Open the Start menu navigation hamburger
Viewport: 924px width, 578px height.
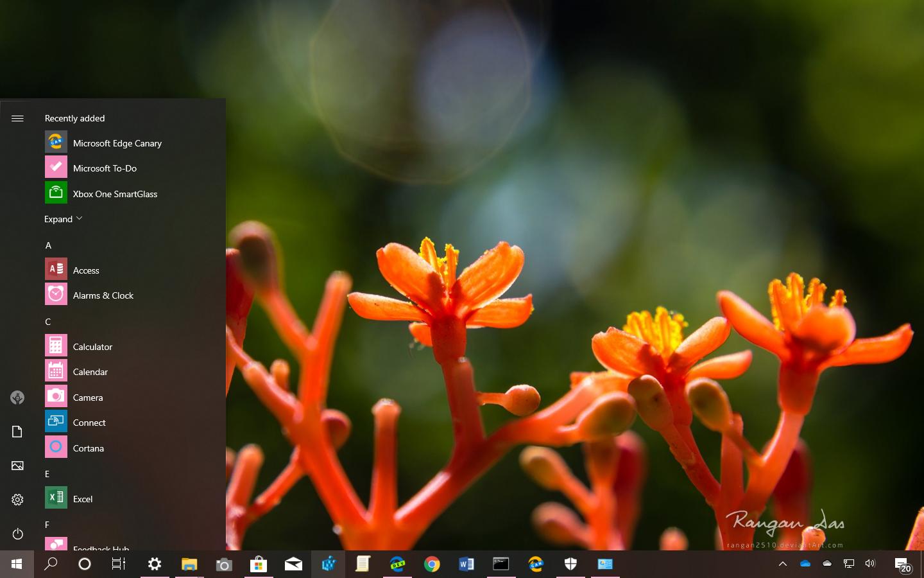(17, 118)
